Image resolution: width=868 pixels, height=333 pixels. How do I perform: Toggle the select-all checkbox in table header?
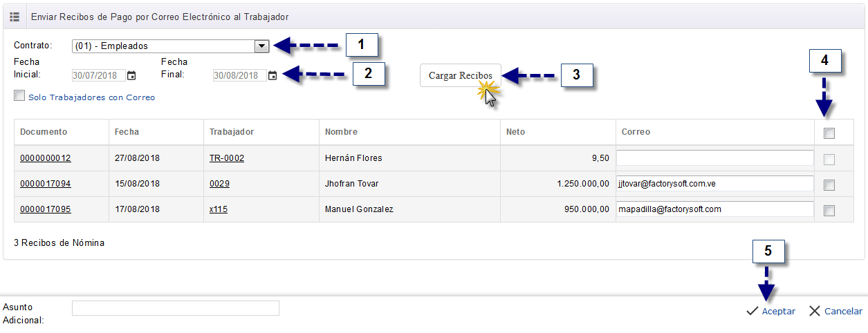pos(829,133)
